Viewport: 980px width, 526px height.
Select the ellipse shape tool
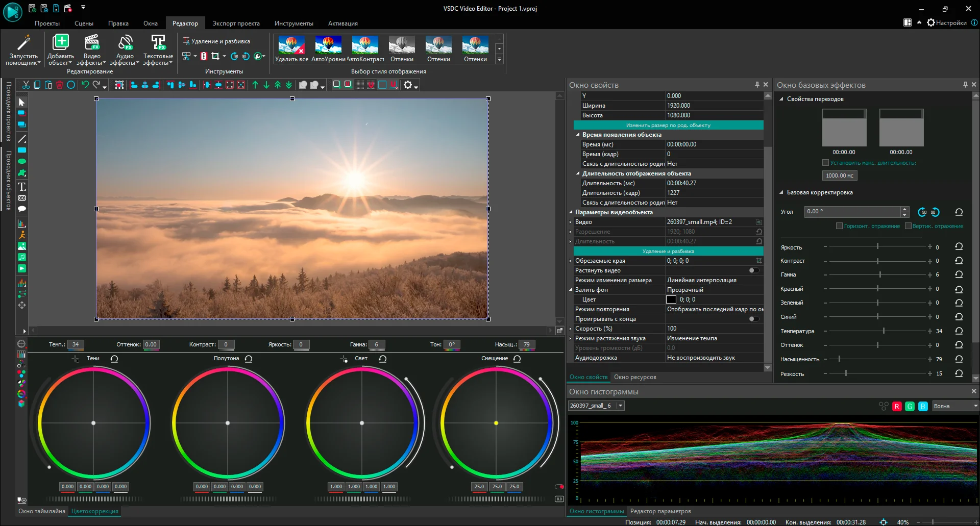[x=22, y=161]
